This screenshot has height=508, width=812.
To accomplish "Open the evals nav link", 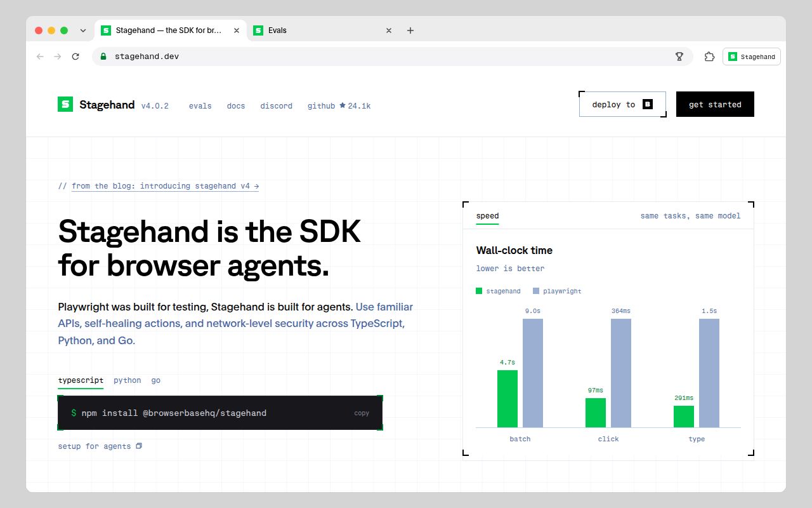I will (200, 106).
